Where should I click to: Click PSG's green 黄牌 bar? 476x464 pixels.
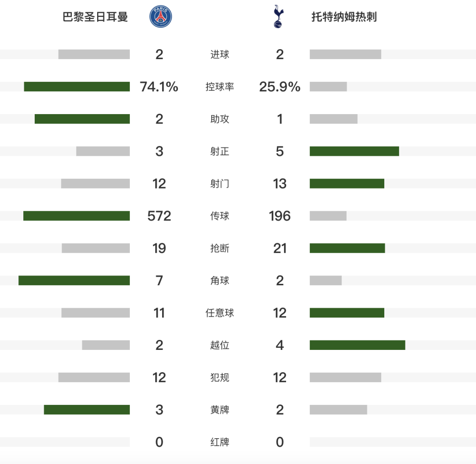tap(87, 409)
